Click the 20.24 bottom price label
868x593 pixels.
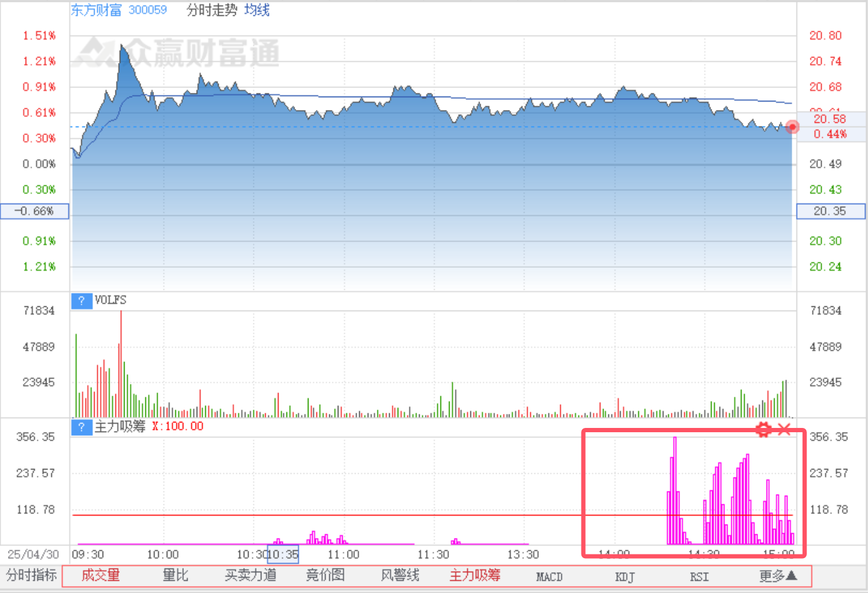pos(825,267)
